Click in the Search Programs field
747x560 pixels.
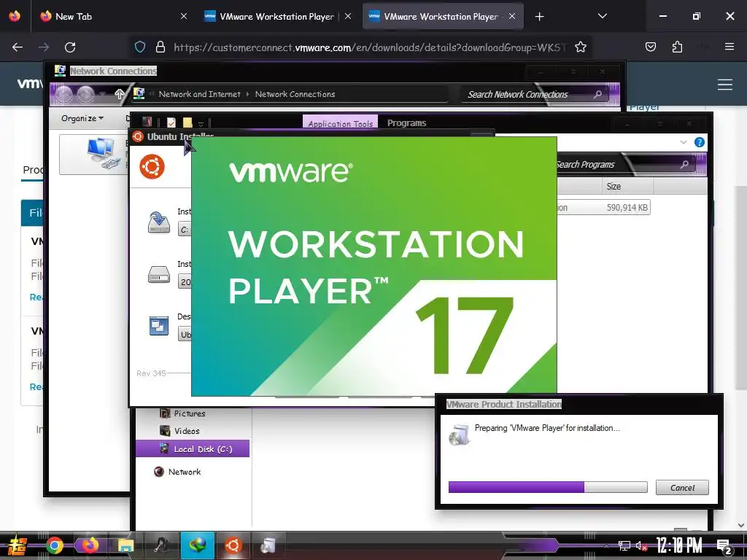coord(625,164)
